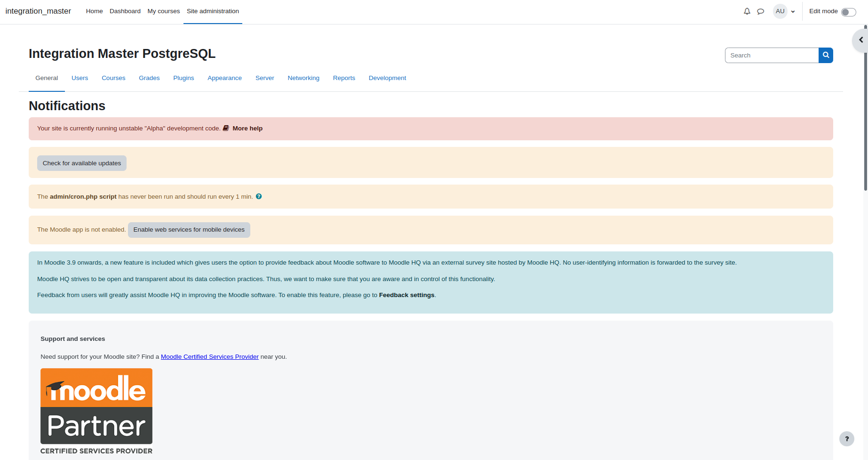Switch to the Development tab
The image size is (868, 460).
click(x=387, y=78)
